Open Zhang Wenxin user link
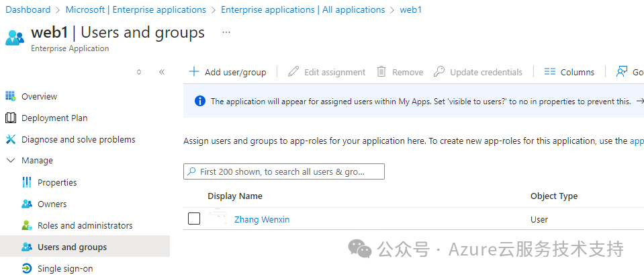The height and width of the screenshot is (275, 644). click(261, 219)
